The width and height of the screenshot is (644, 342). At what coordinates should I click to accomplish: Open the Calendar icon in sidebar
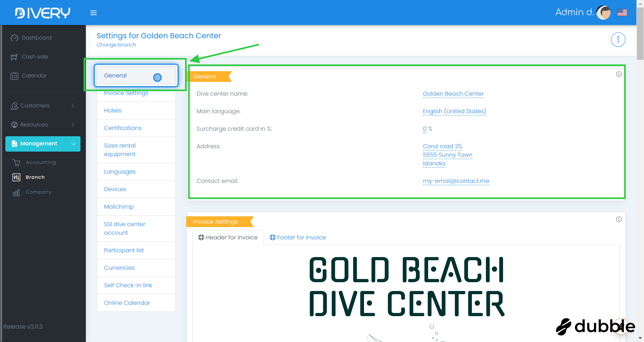[14, 76]
